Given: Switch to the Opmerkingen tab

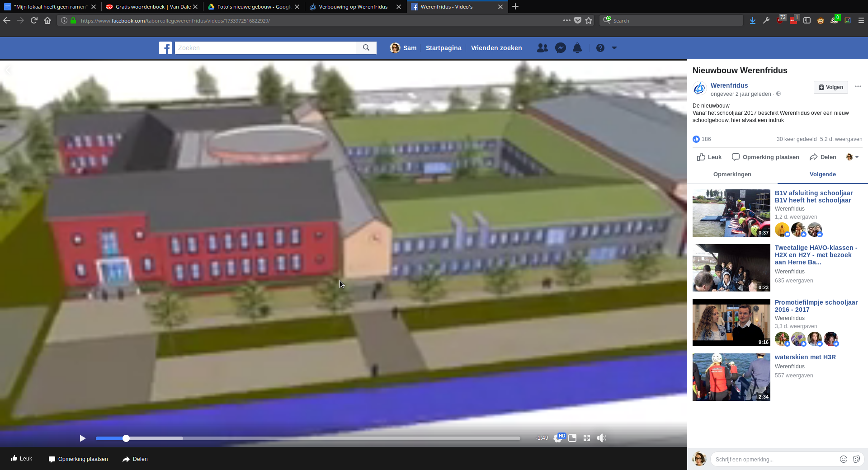Looking at the screenshot, I should point(732,174).
